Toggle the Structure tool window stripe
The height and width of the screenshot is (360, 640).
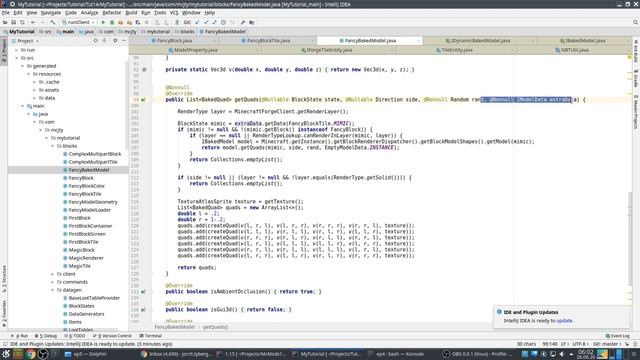(4, 278)
